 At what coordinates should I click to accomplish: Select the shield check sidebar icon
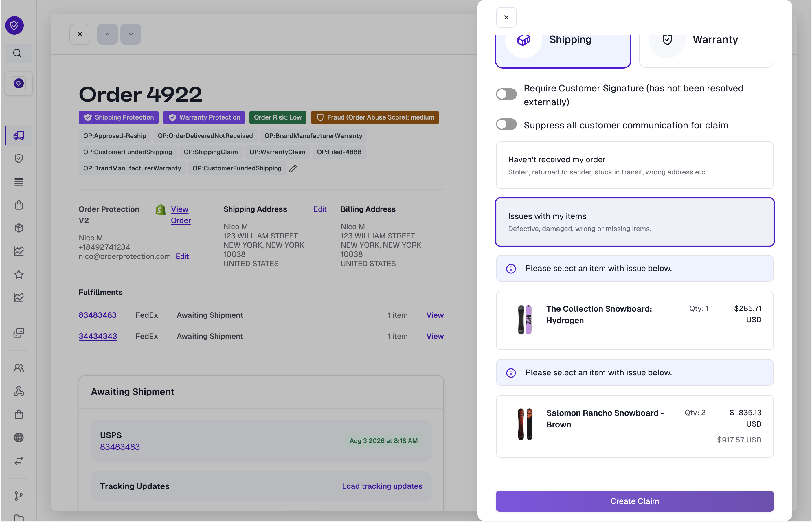(19, 158)
